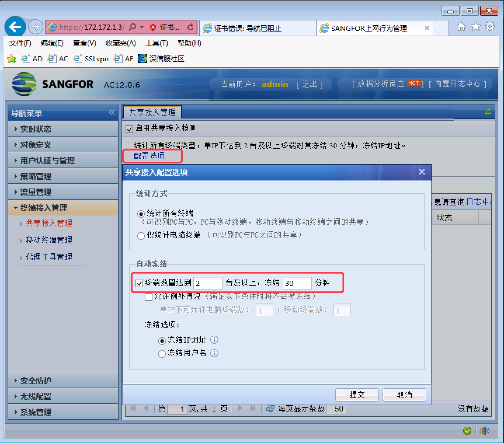Open the 数据分析商店 link
This screenshot has width=504, height=443.
tap(381, 84)
